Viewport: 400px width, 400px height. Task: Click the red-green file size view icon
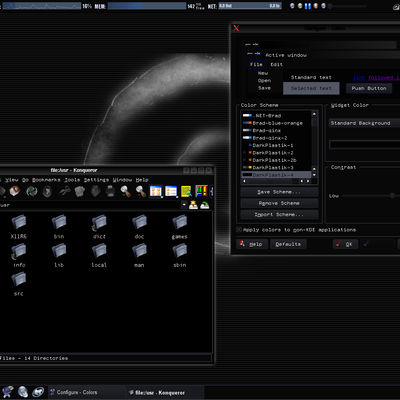point(201,191)
